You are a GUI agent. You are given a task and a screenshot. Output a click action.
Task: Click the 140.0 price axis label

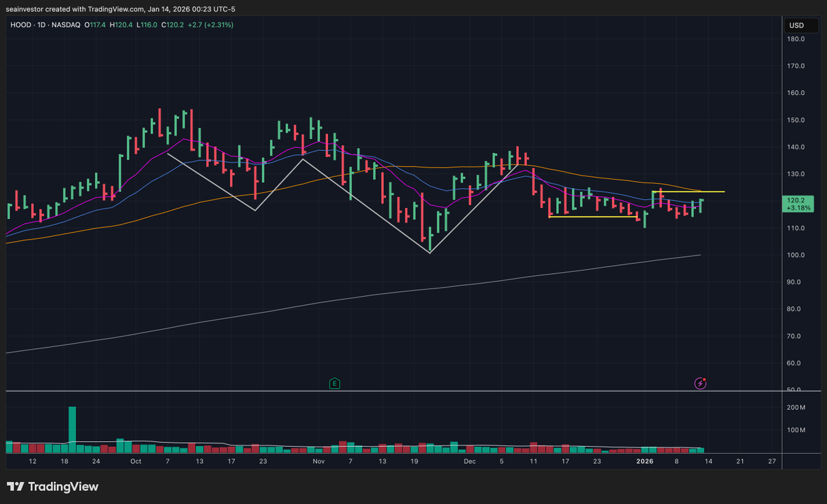coord(797,147)
